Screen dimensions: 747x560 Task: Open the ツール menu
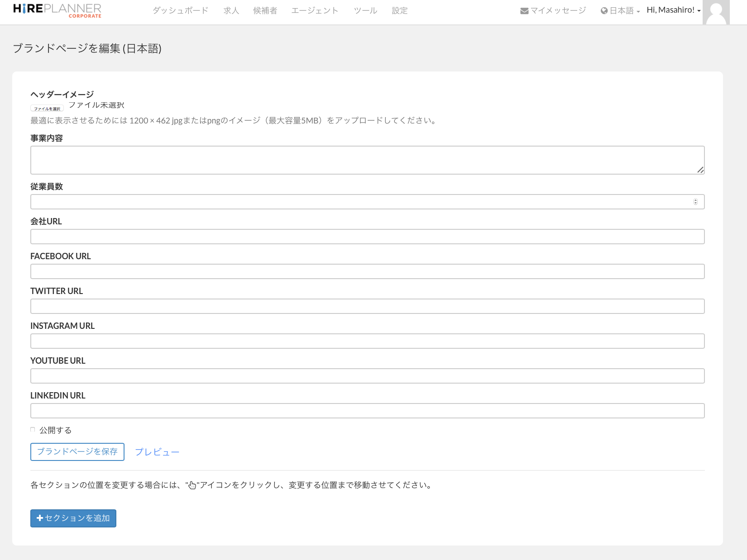[365, 11]
